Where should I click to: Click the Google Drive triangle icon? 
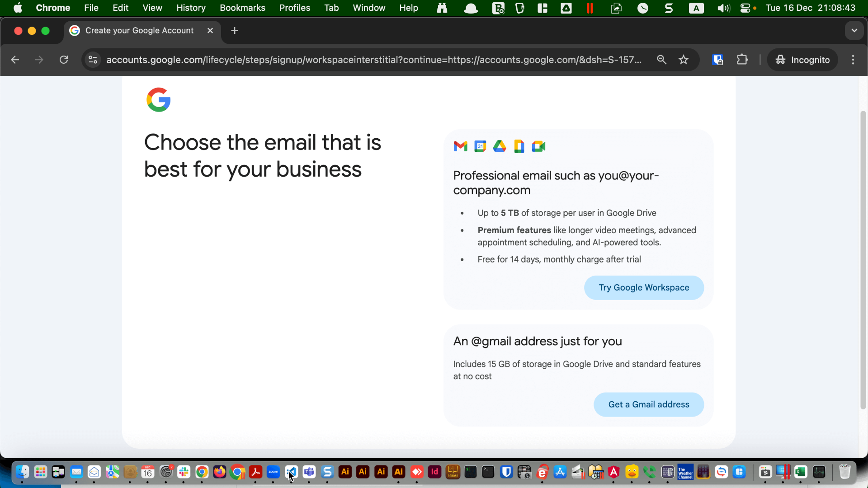pos(499,146)
